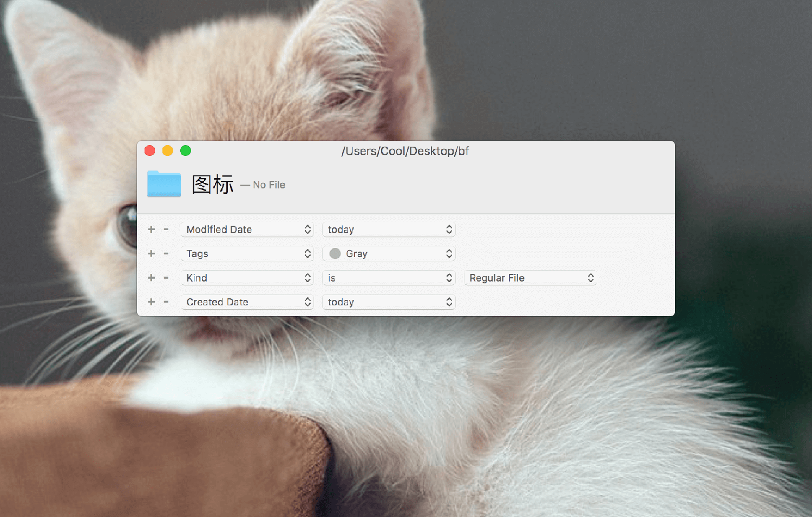Add a rule after the Modified Date row

click(152, 230)
